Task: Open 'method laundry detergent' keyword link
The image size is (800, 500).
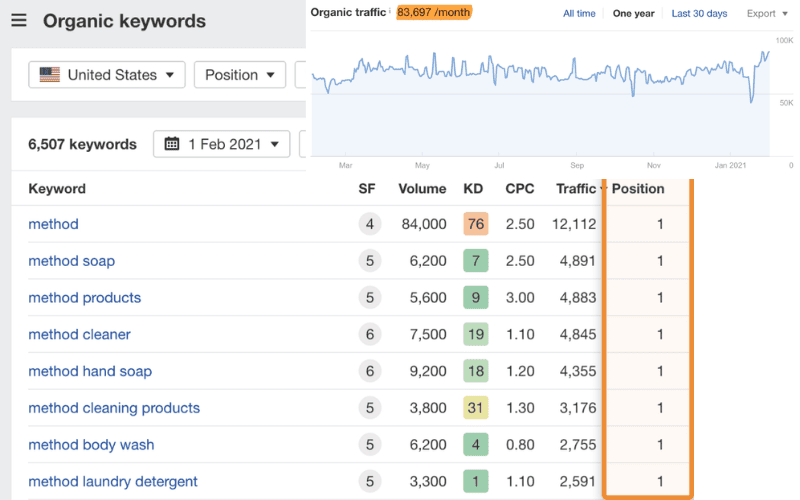Action: (113, 481)
